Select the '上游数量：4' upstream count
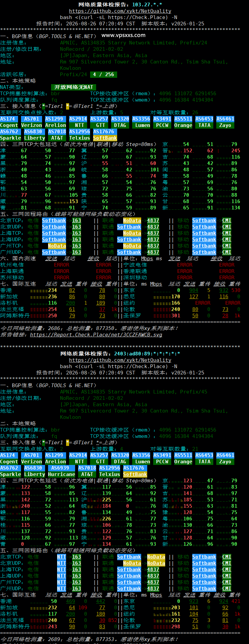This screenshot has width=249, height=644. (x=106, y=449)
